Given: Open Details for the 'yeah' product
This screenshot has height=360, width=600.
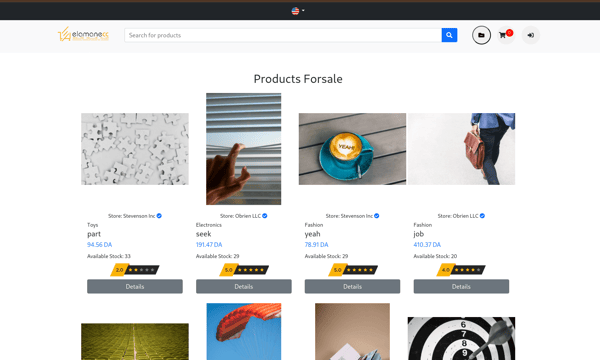Looking at the screenshot, I should click(352, 287).
